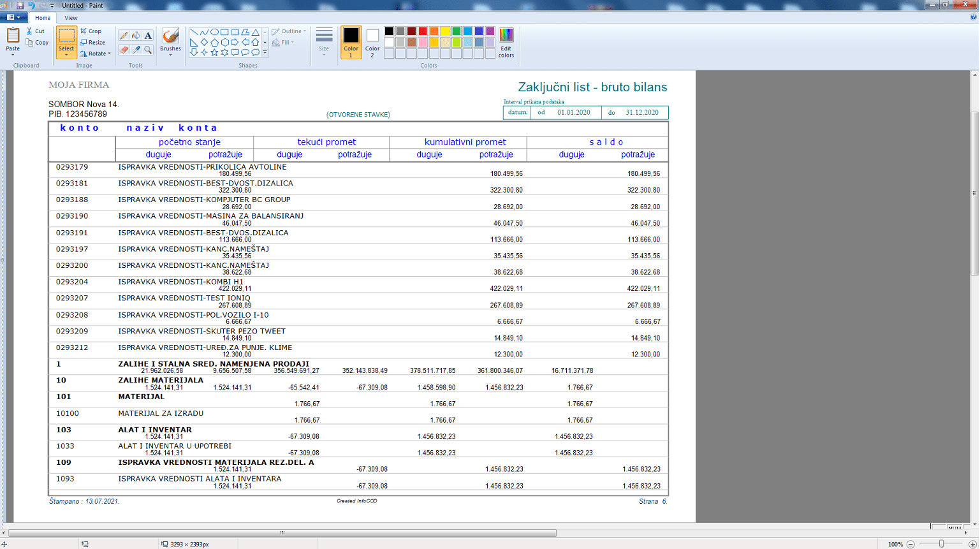
Task: Click the Crop tool
Action: [x=91, y=31]
